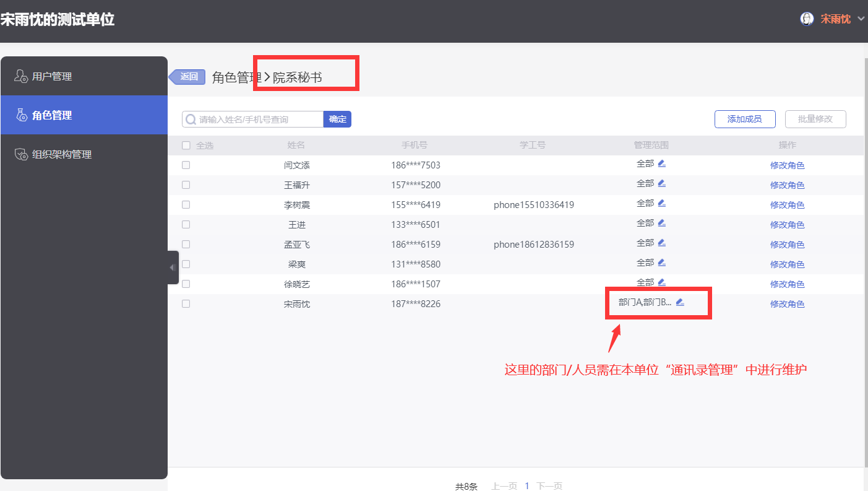
Task: Click 修改角色 for 孟亚飞
Action: (x=787, y=245)
